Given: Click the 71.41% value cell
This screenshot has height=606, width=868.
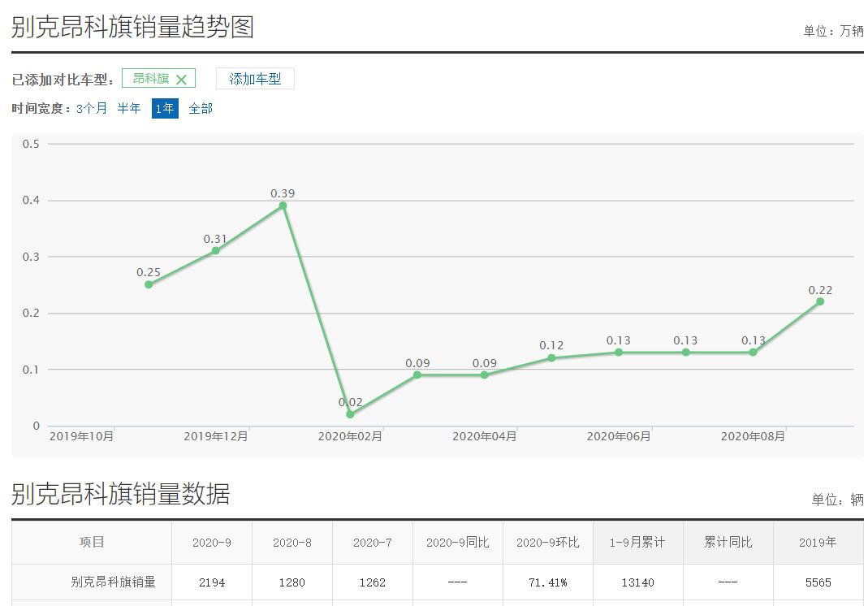Looking at the screenshot, I should click(547, 582).
